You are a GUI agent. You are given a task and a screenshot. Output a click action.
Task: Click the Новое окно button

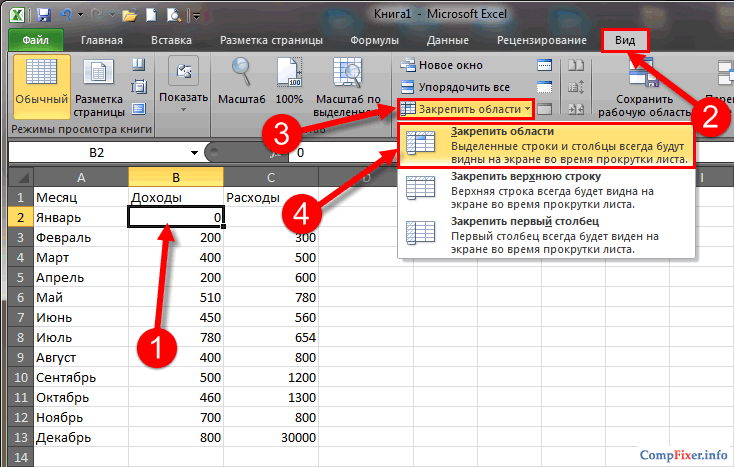pos(441,65)
